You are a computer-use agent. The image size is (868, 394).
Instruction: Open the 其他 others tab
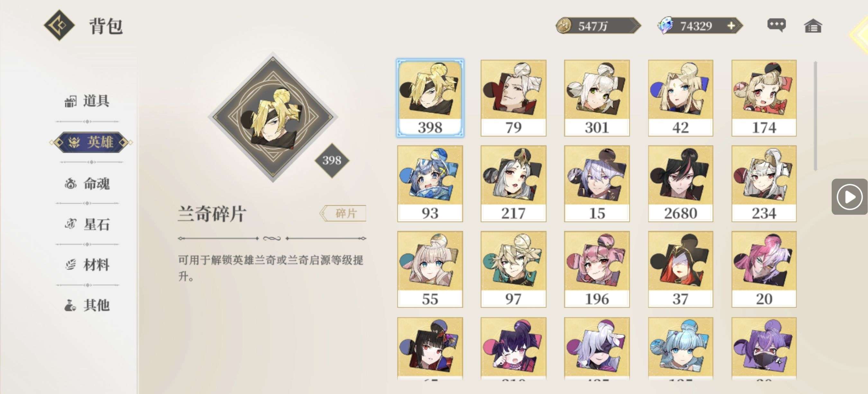tap(87, 305)
